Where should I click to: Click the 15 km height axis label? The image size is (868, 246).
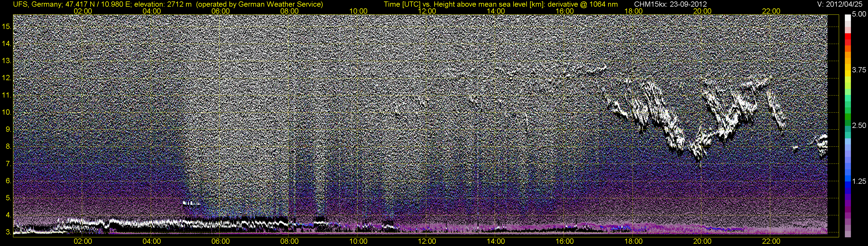(x=6, y=26)
